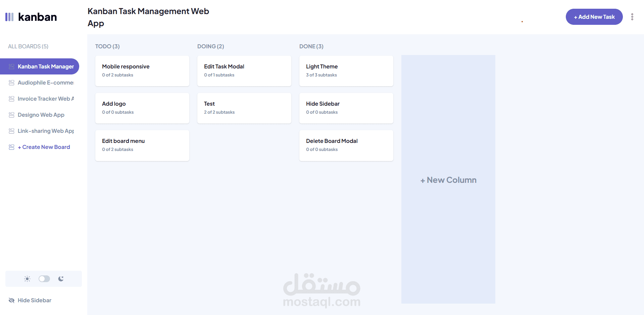Screen dimensions: 644x315
Task: Click the moon dark-mode icon
Action: (x=61, y=279)
